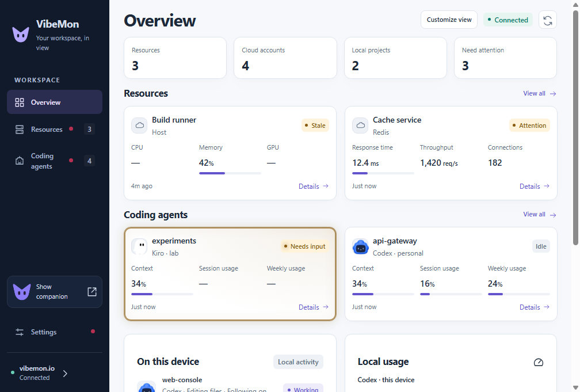Open Settings in the sidebar
This screenshot has width=580, height=392.
(55, 332)
